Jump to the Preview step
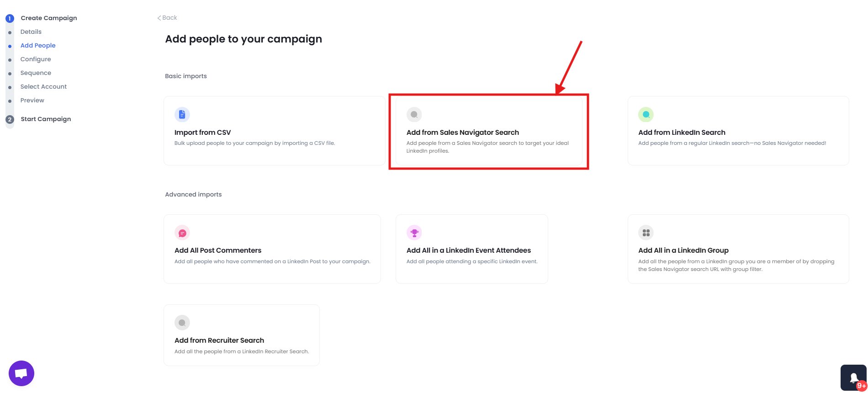Screen dimensions: 868x393 click(x=32, y=100)
